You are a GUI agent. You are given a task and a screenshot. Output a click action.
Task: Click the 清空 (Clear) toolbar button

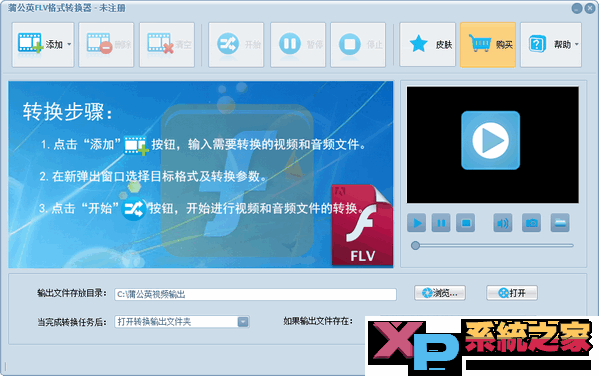click(x=167, y=45)
